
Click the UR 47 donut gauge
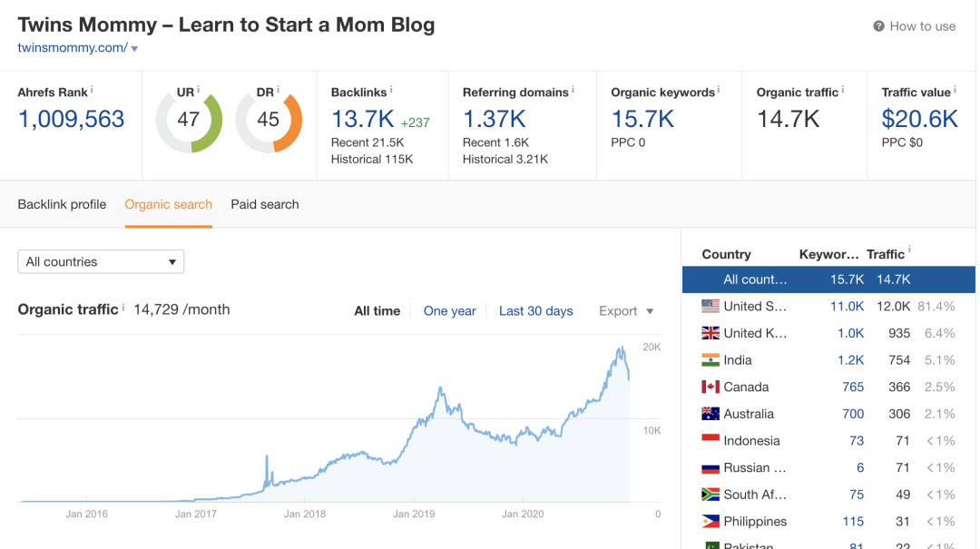pos(189,120)
